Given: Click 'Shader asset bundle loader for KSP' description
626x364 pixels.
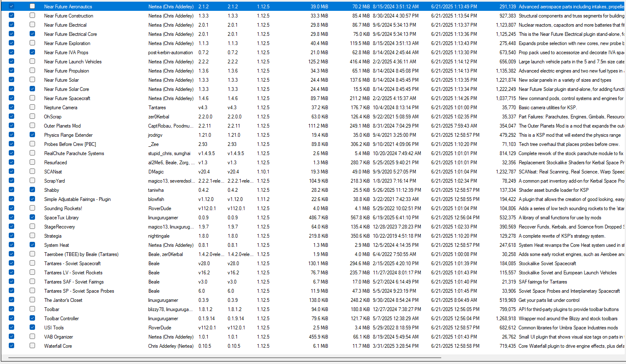Looking at the screenshot, I should tap(553, 190).
